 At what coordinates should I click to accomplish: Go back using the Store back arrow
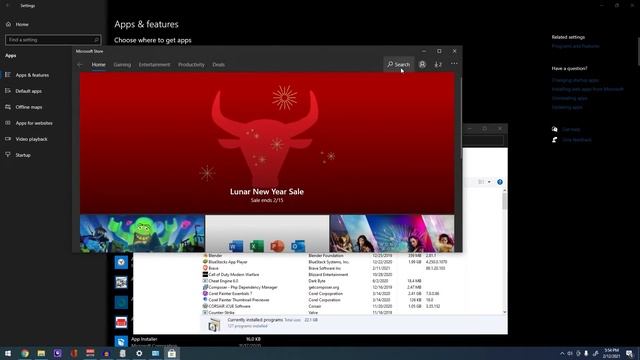pyautogui.click(x=80, y=64)
